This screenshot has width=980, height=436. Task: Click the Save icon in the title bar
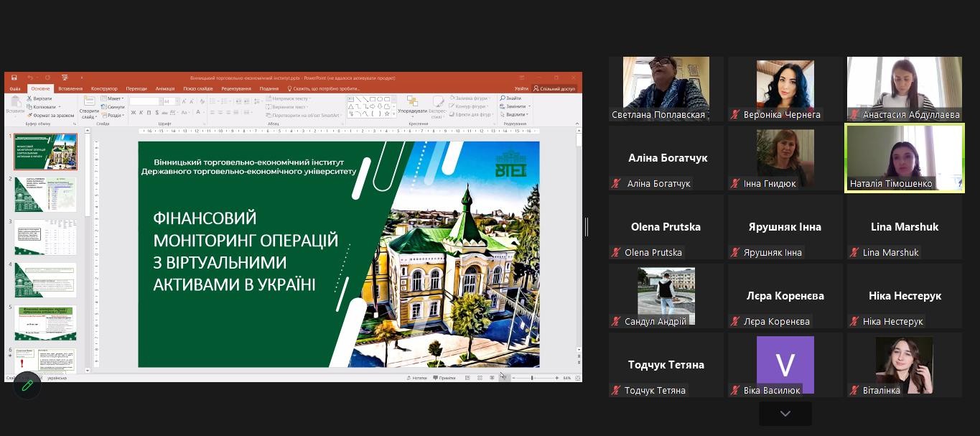(x=14, y=78)
